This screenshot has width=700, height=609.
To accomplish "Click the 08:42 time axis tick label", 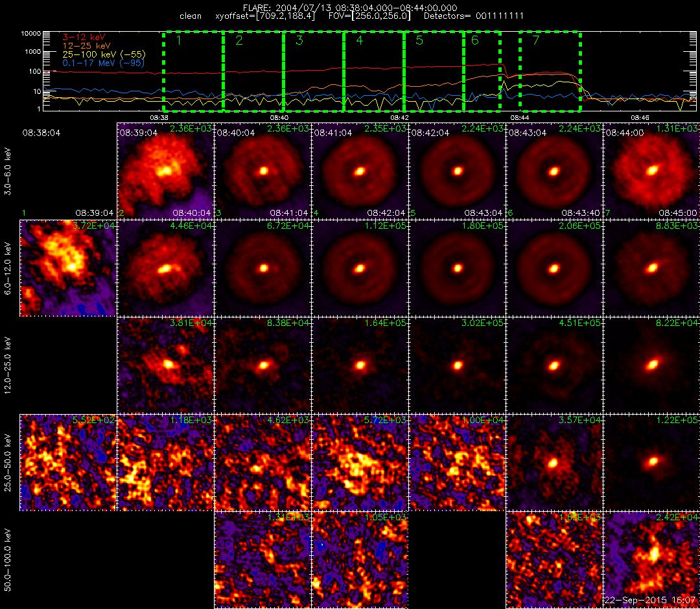I will pyautogui.click(x=399, y=117).
